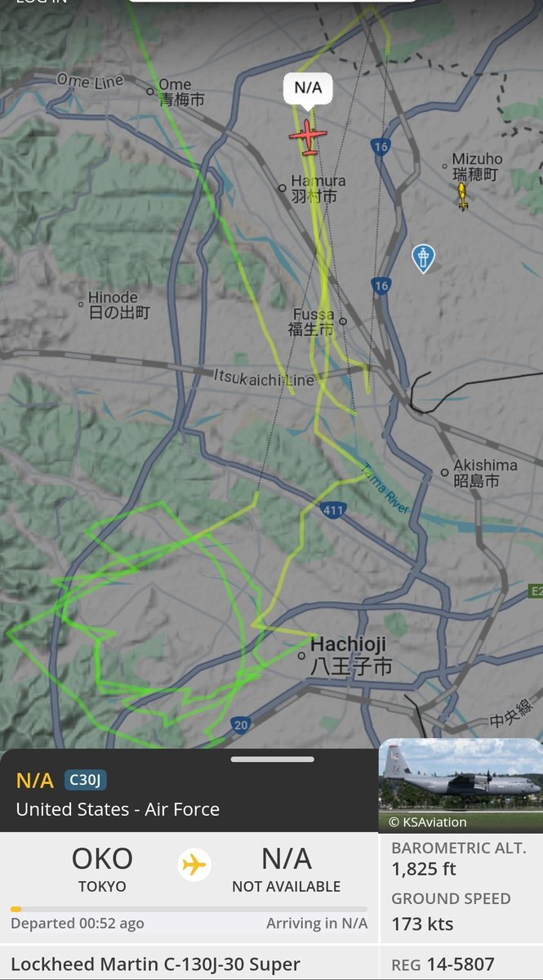Click the OKO Tokyo departure airport

coord(102,869)
